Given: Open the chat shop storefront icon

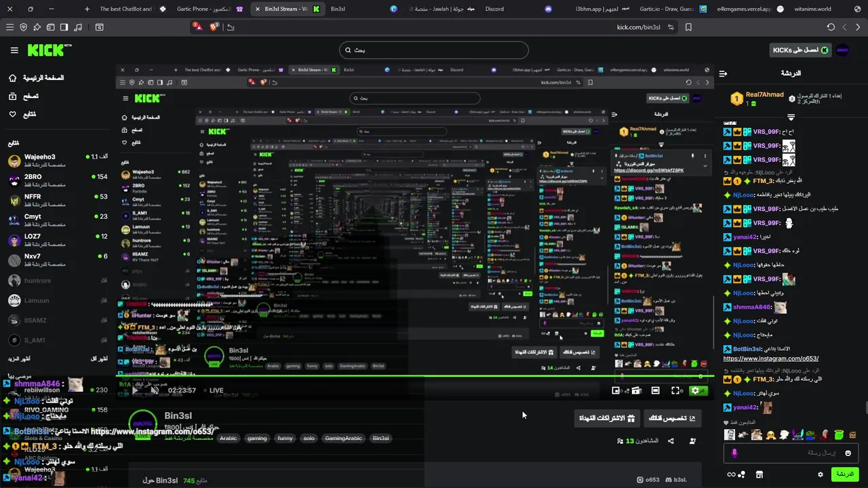Looking at the screenshot, I should click(x=759, y=474).
